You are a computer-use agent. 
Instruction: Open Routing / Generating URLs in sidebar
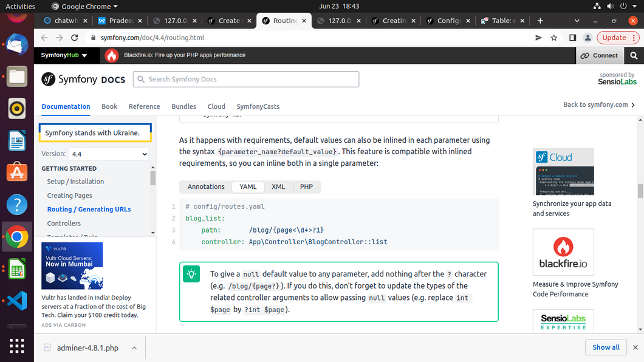pos(89,210)
